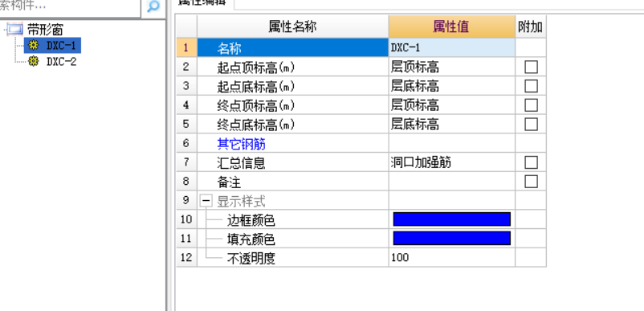
Task: Click the 洞口加强筋 value cell
Action: [x=452, y=162]
